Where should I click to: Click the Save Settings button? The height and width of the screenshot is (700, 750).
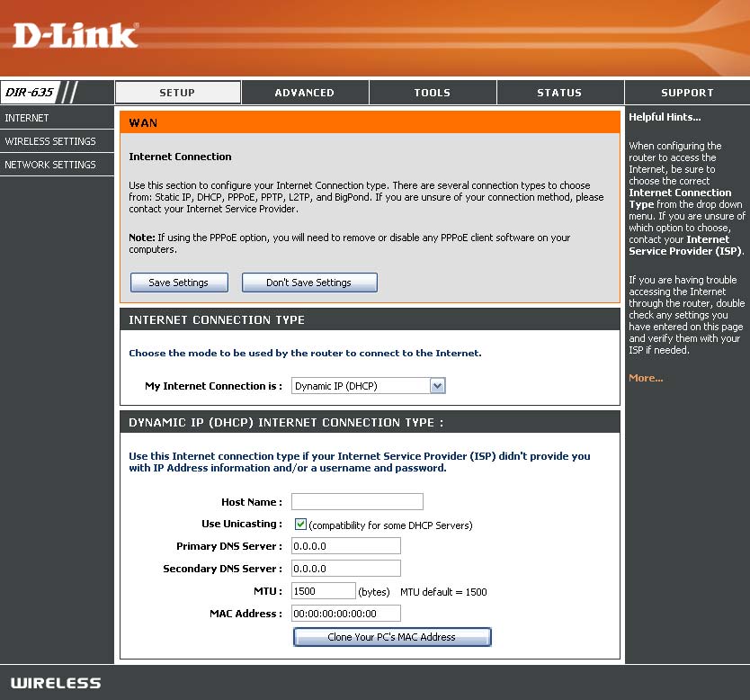(179, 283)
